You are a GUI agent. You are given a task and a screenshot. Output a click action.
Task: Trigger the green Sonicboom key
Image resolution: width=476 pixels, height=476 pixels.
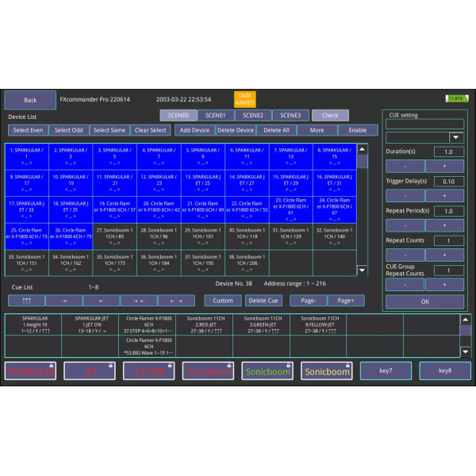pyautogui.click(x=267, y=370)
